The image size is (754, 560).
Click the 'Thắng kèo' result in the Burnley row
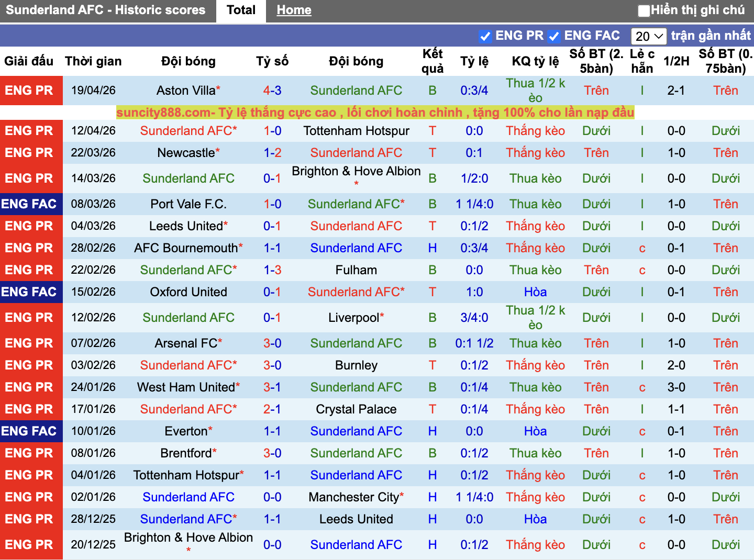click(535, 365)
